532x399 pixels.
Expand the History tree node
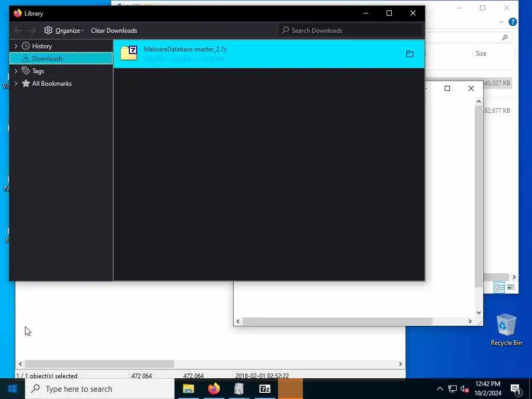(x=16, y=46)
